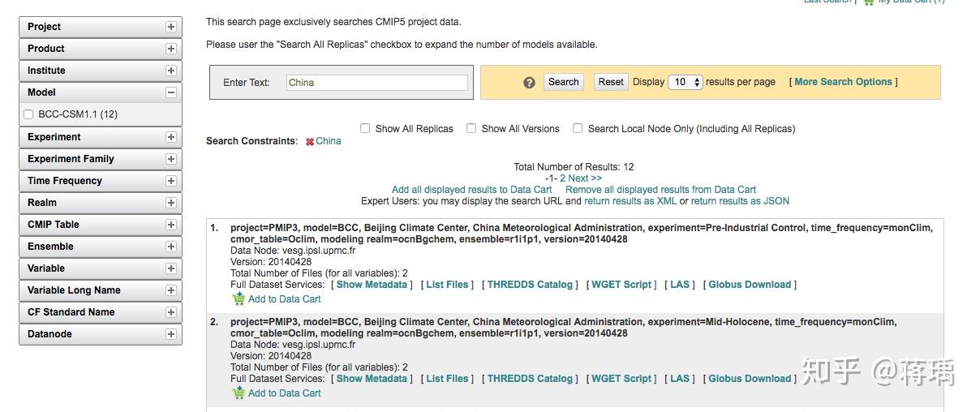This screenshot has height=412, width=980.
Task: Click the cart icon for Pre-Industrial Control result
Action: tap(239, 299)
